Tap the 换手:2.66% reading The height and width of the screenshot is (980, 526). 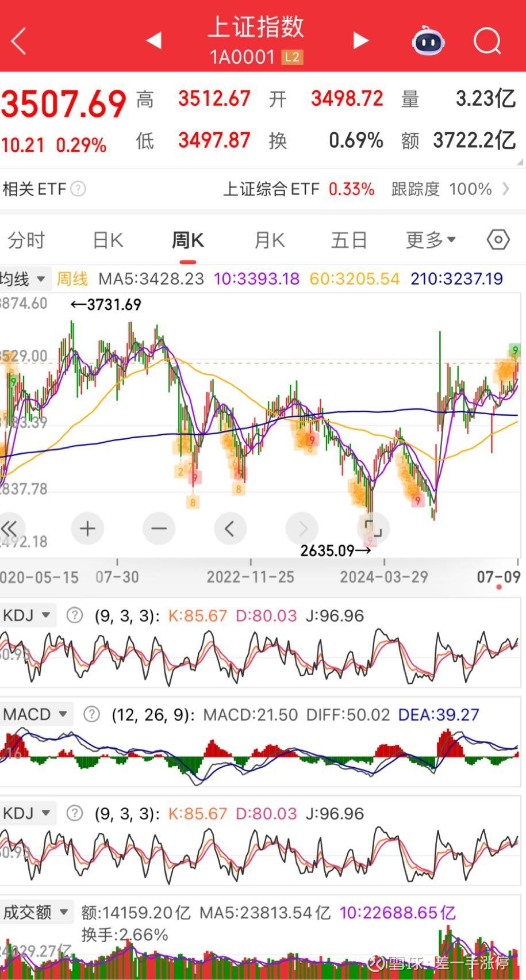click(x=125, y=935)
